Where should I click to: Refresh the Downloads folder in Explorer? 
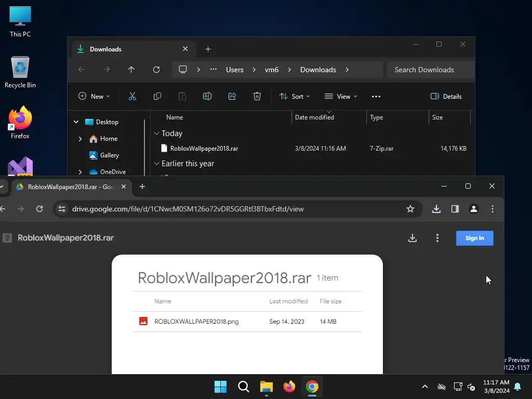156,70
